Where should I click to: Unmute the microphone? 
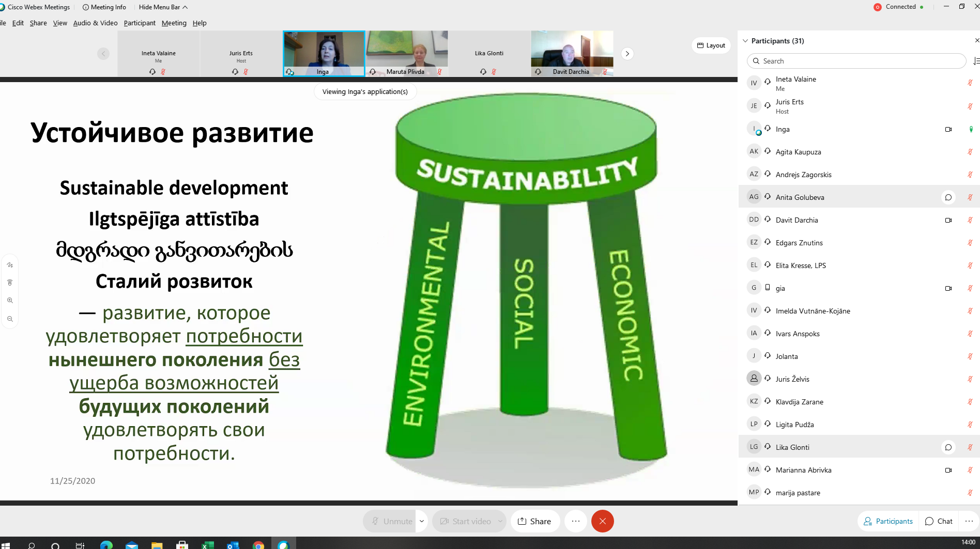tap(391, 521)
